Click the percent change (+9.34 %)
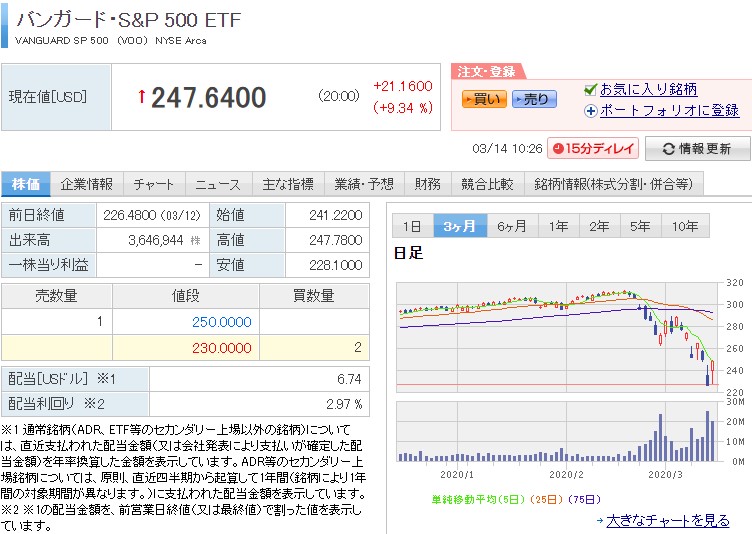The height and width of the screenshot is (534, 752). 403,107
